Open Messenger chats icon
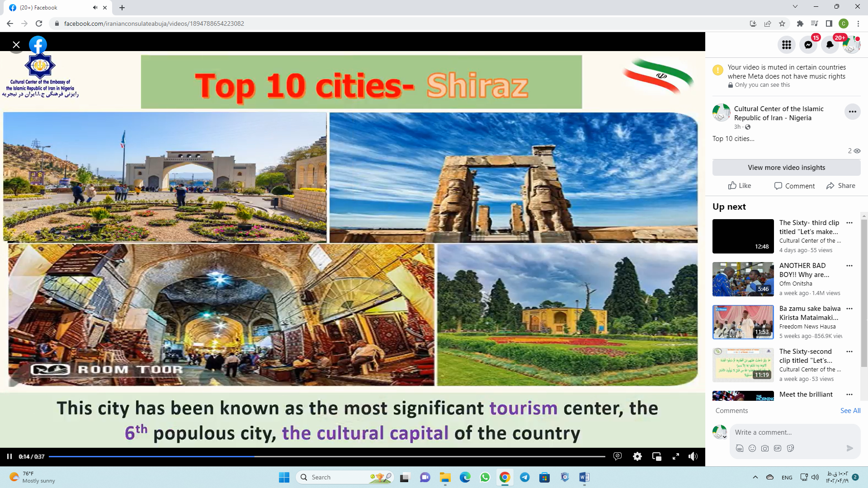 pyautogui.click(x=808, y=44)
